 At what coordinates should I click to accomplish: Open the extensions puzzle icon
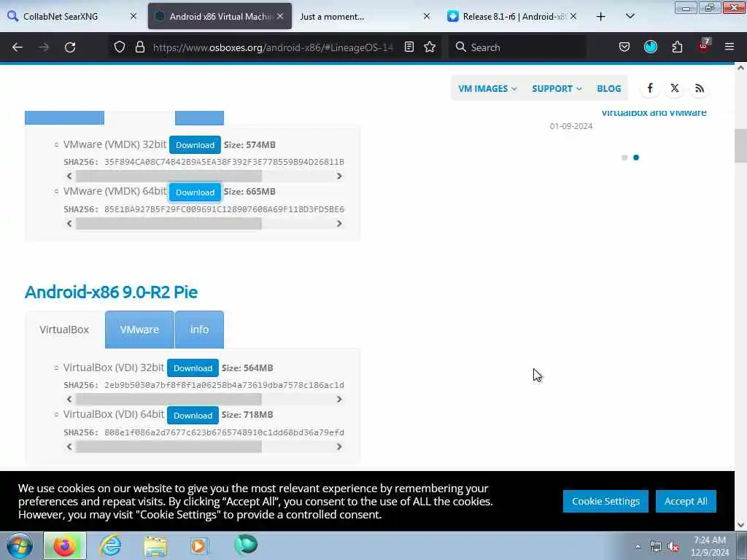[x=677, y=47]
